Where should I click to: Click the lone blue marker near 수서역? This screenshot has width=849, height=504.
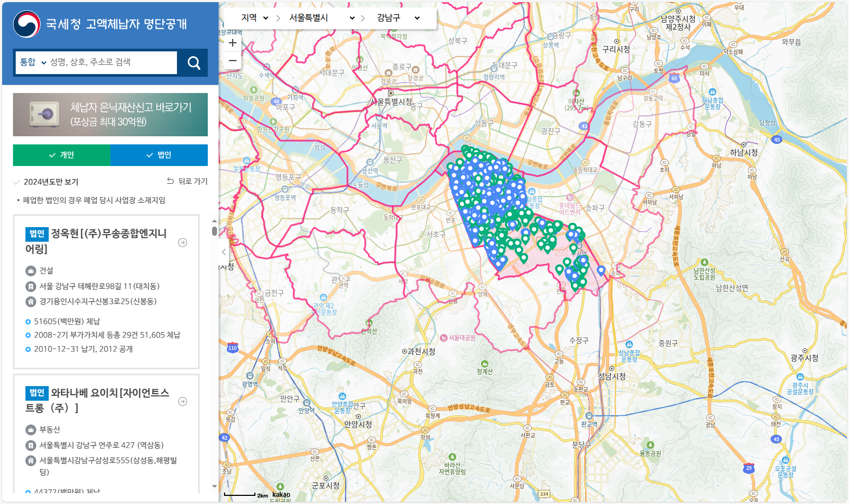pos(601,270)
